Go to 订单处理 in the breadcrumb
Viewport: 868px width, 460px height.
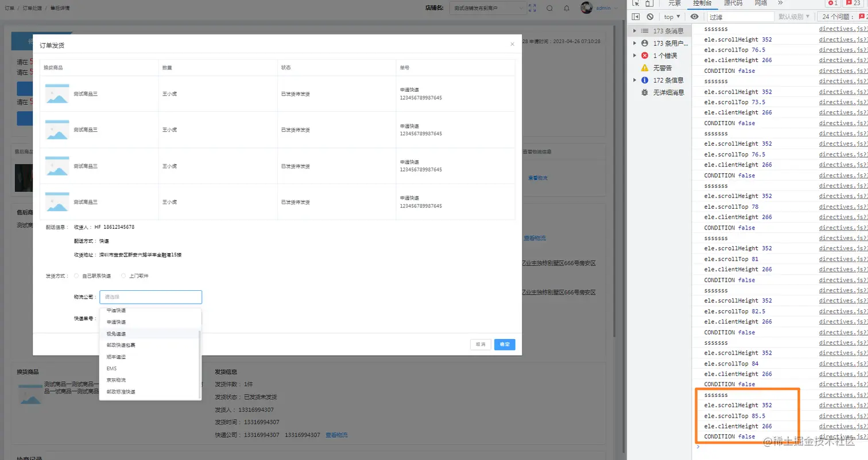[x=32, y=8]
